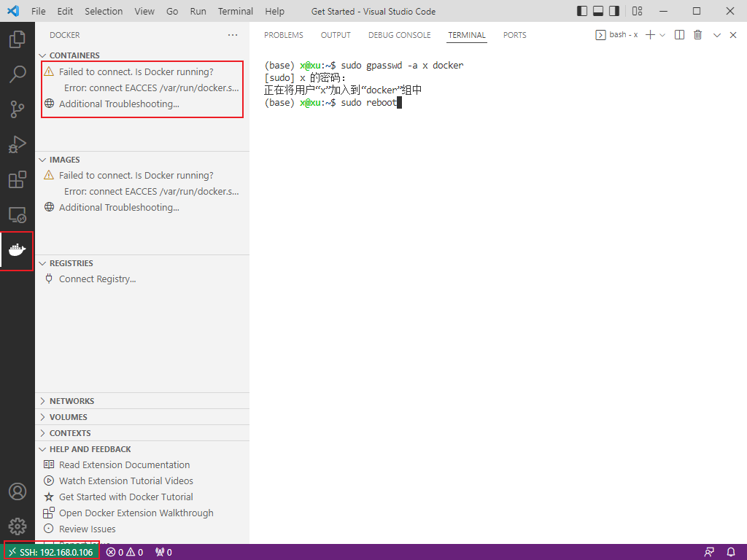Image resolution: width=747 pixels, height=560 pixels.
Task: Click the SSH remote status indicator
Action: pos(52,553)
